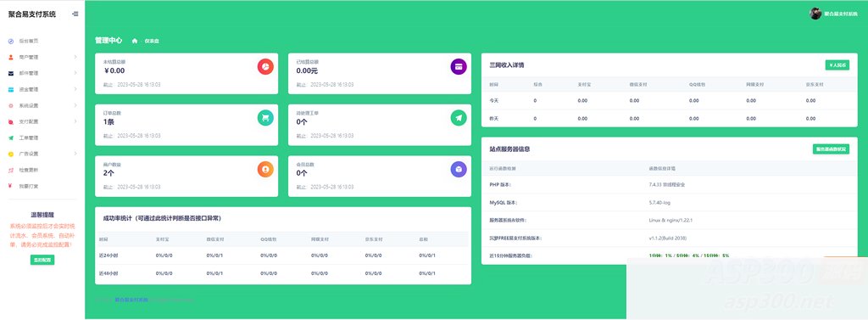Click the 后台首页 dashboard icon in sidebar
The image size is (868, 320).
point(11,41)
